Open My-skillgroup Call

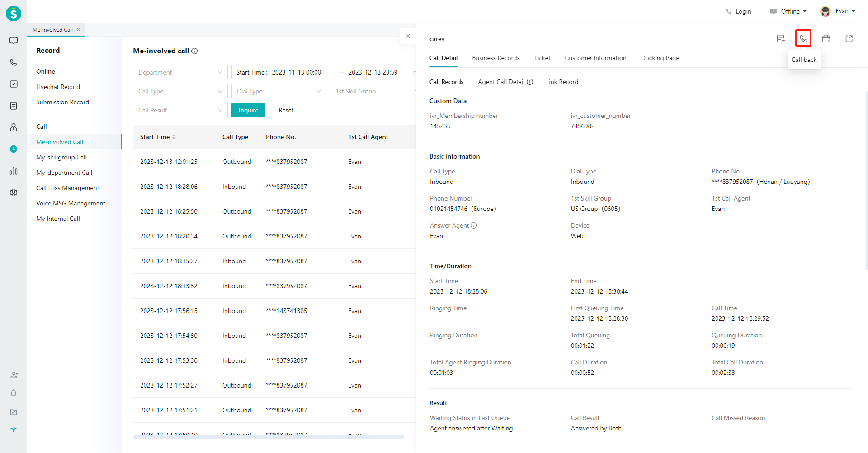tap(61, 157)
